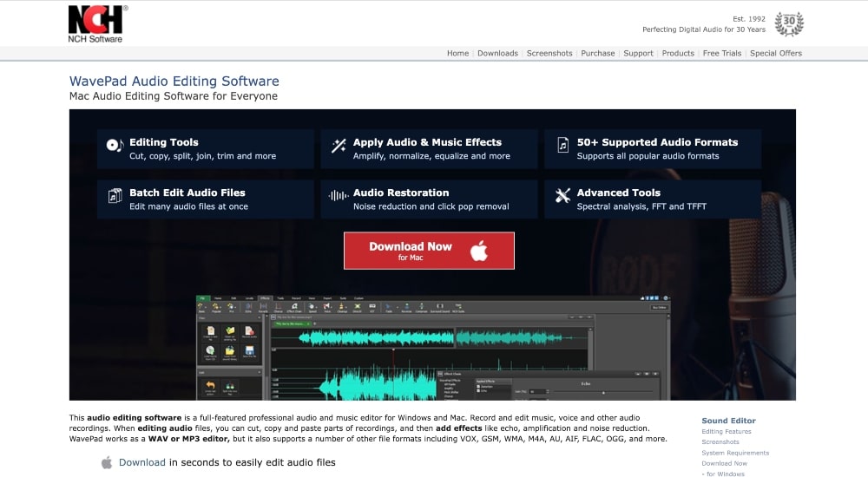Select the Audio Restoration card
The image size is (868, 477).
[429, 199]
